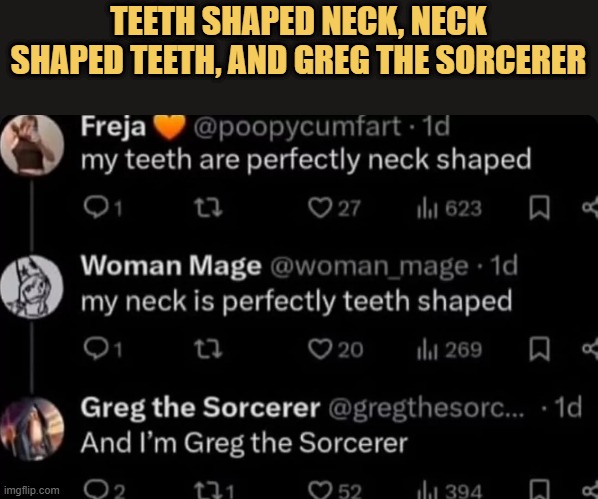The height and width of the screenshot is (499, 598).
Task: Click the Freja display name
Action: pyautogui.click(x=113, y=126)
